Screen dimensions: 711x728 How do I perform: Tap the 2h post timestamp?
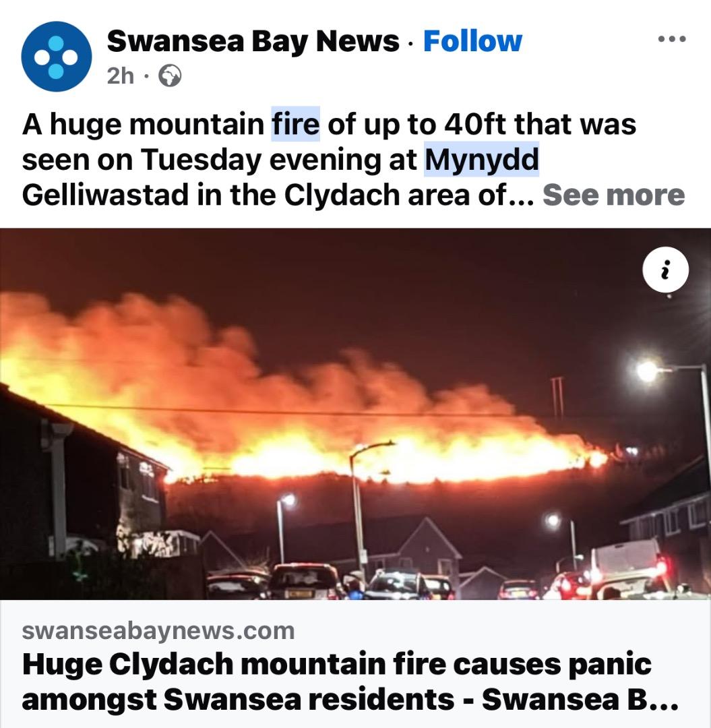pyautogui.click(x=120, y=75)
